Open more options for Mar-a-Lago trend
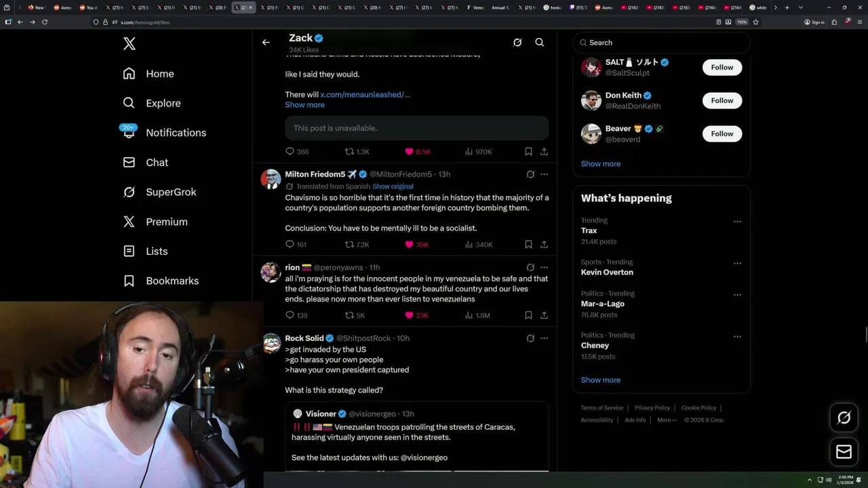This screenshot has width=868, height=488. click(x=737, y=295)
